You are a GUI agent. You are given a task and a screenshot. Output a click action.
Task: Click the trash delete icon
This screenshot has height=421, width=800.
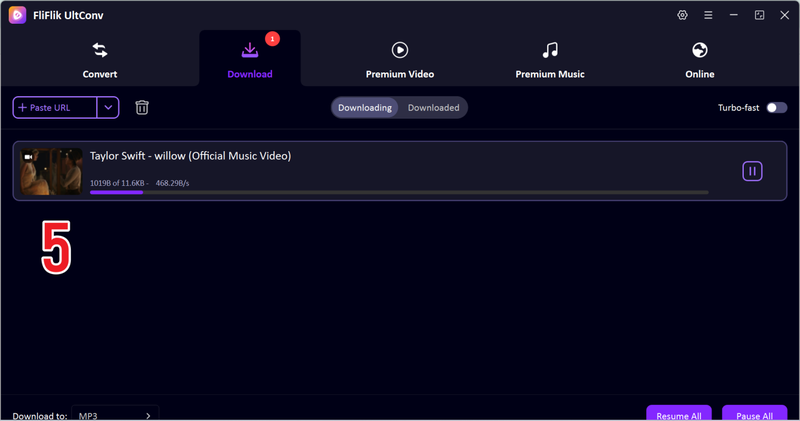coord(142,108)
